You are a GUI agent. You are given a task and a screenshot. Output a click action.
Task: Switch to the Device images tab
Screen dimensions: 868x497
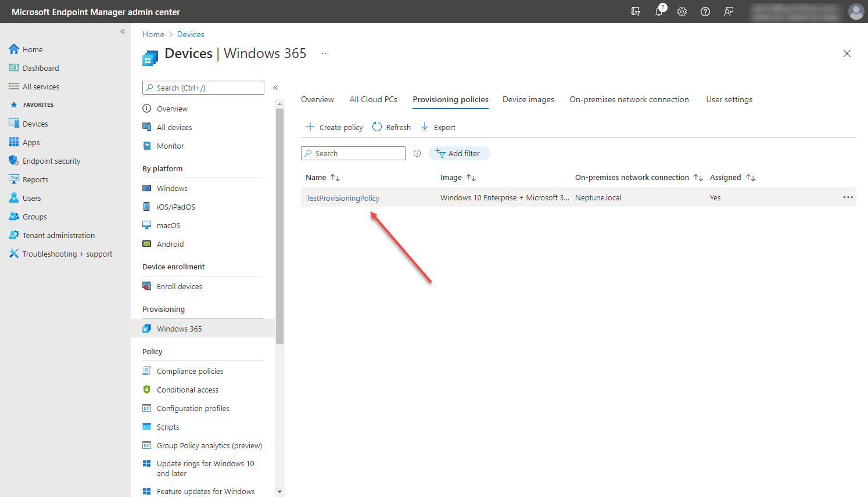(x=528, y=99)
